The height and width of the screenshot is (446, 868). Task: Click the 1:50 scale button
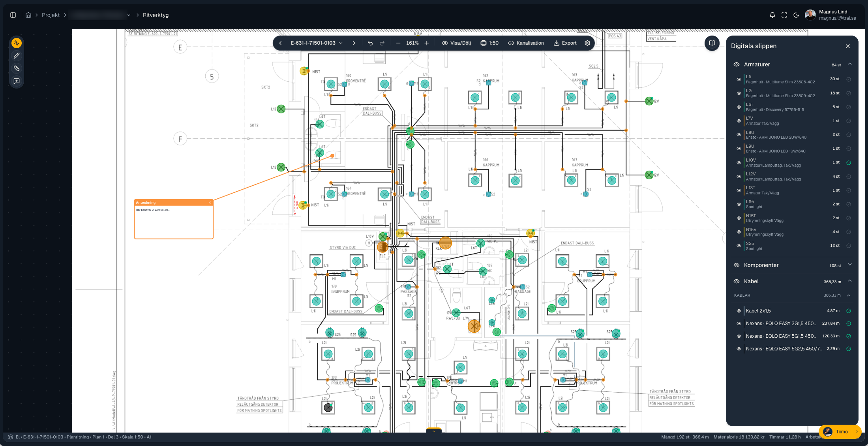click(x=489, y=43)
